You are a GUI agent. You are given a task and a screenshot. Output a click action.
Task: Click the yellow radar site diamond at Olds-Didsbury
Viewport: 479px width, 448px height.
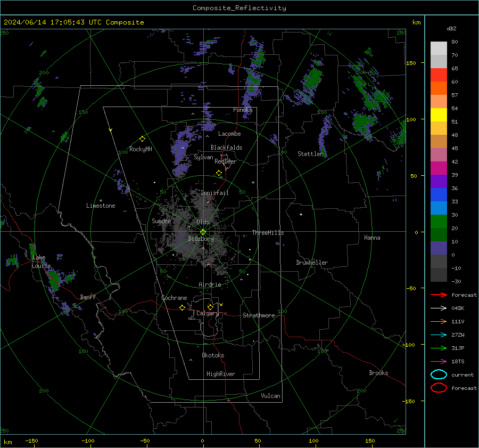click(203, 232)
